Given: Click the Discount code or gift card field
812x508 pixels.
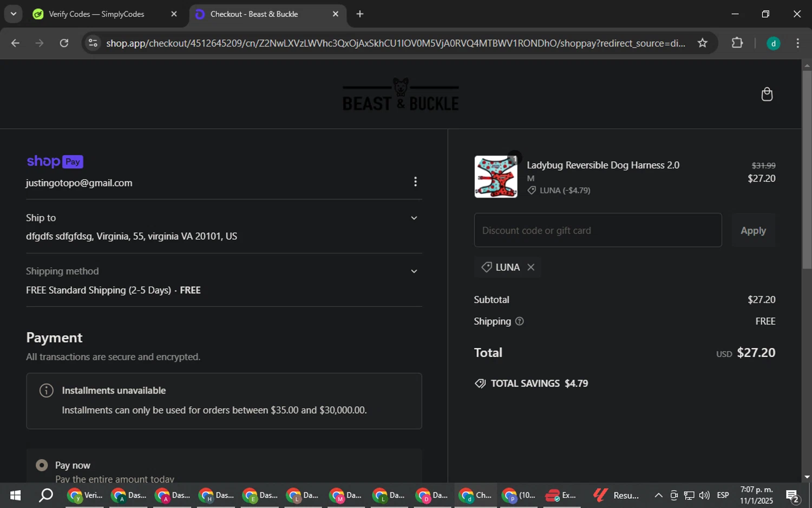Looking at the screenshot, I should [x=598, y=230].
